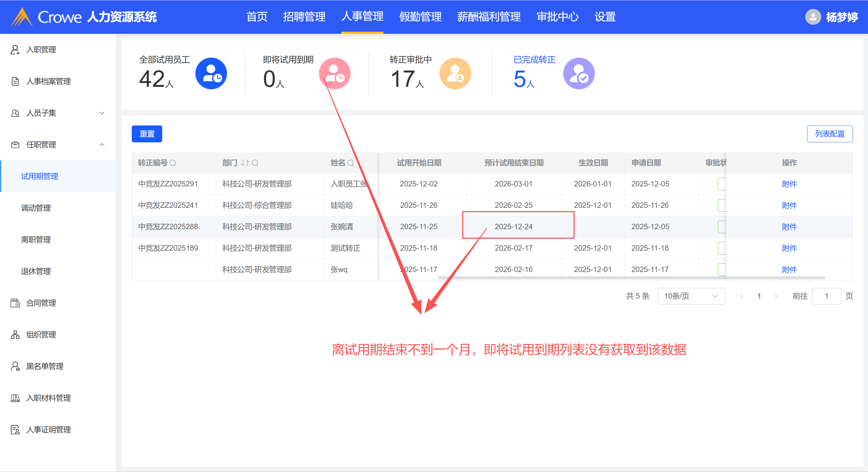Open 假勤管理 in top navigation

click(420, 17)
